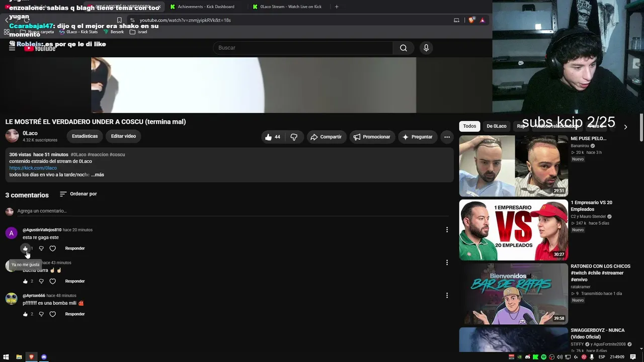Open Ayrton666's profile avatar
The image size is (644, 362).
pyautogui.click(x=12, y=299)
